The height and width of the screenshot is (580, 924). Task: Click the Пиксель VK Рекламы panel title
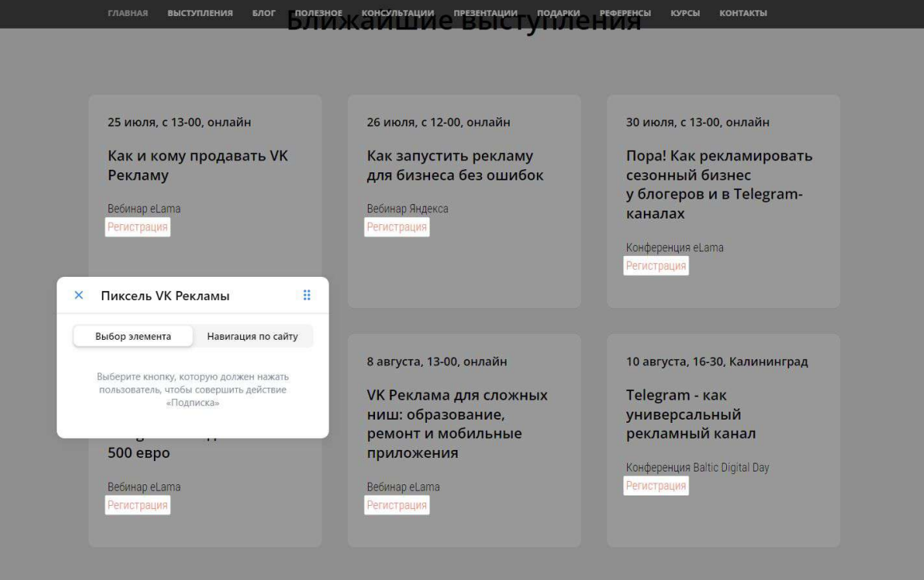tap(165, 296)
